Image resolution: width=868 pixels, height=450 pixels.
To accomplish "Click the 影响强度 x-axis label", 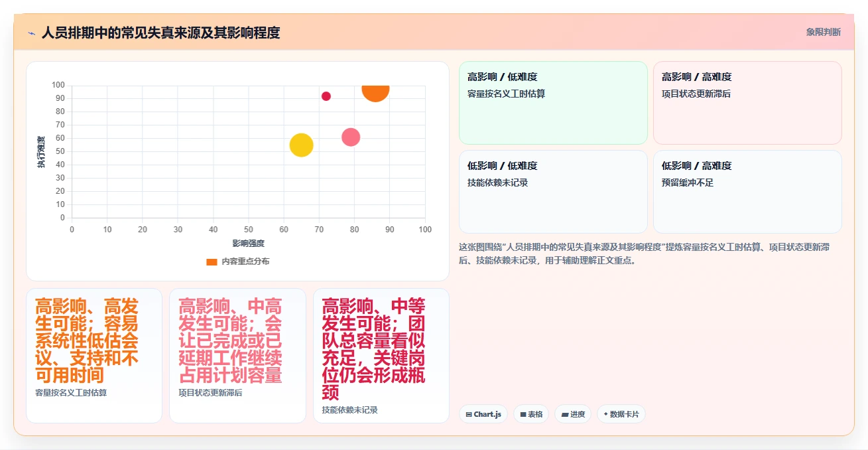I will click(x=249, y=244).
